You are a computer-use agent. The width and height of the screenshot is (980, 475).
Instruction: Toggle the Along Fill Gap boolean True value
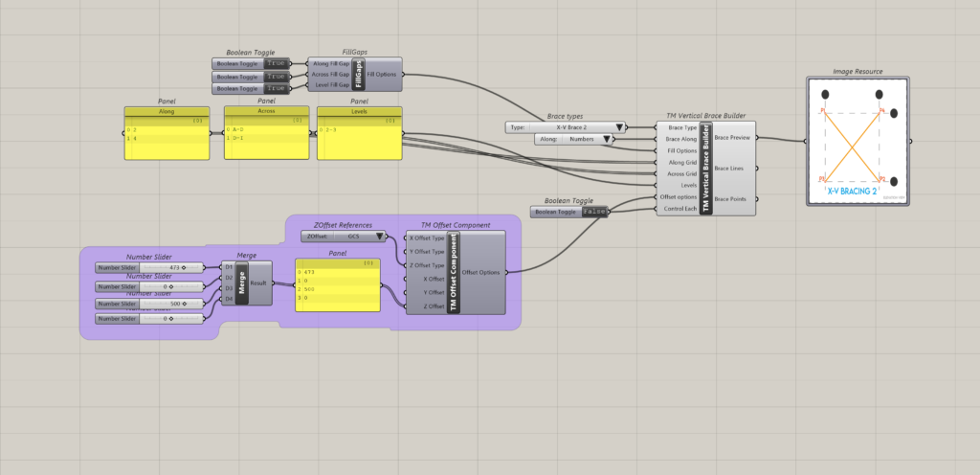coord(276,63)
